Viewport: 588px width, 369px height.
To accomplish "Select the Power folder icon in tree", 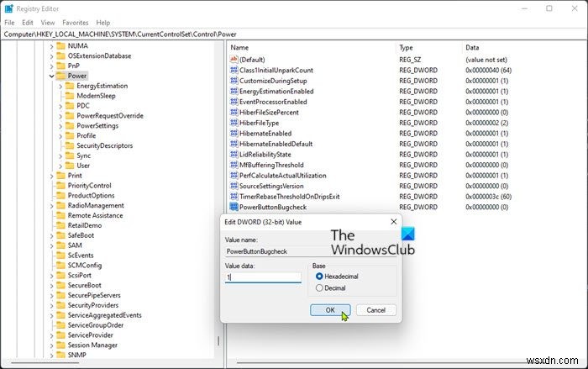I will [60, 76].
